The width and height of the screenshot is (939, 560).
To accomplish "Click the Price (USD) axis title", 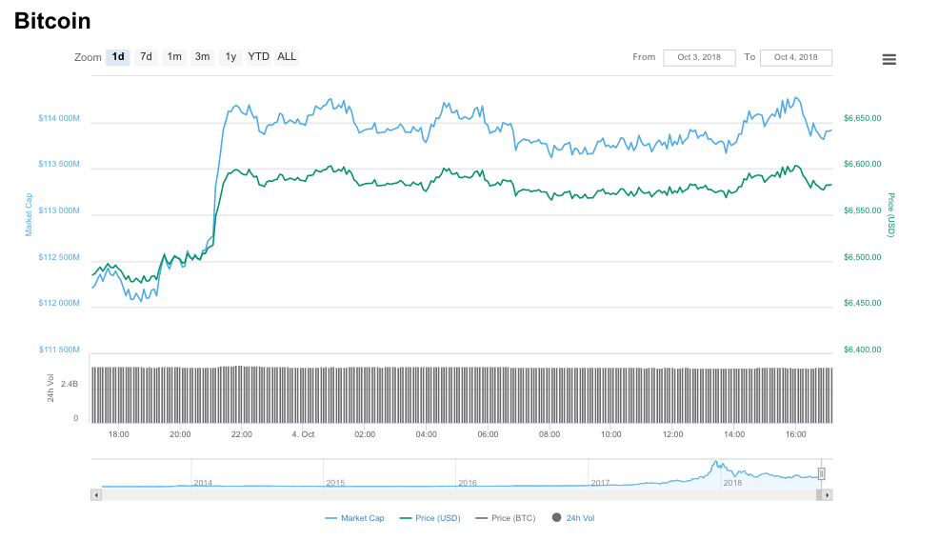I will (x=891, y=215).
